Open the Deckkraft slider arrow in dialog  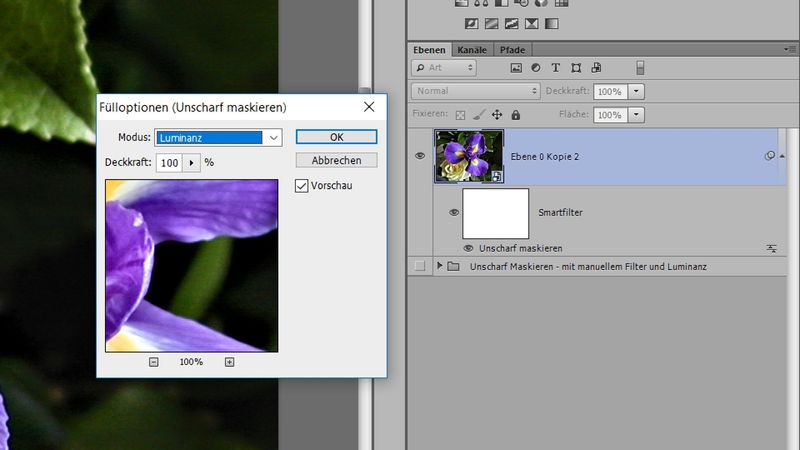point(190,162)
